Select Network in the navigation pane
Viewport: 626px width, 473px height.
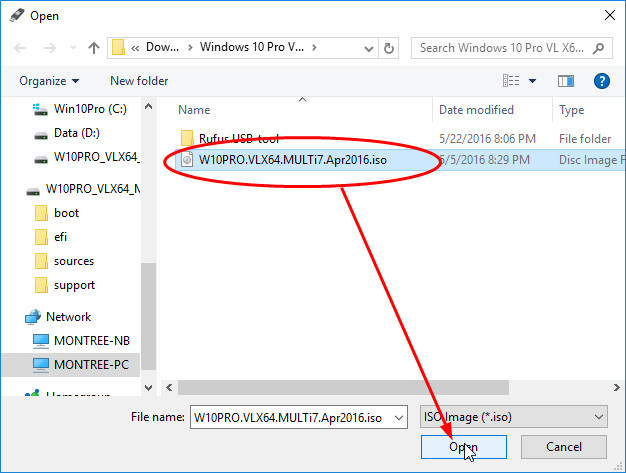(68, 317)
